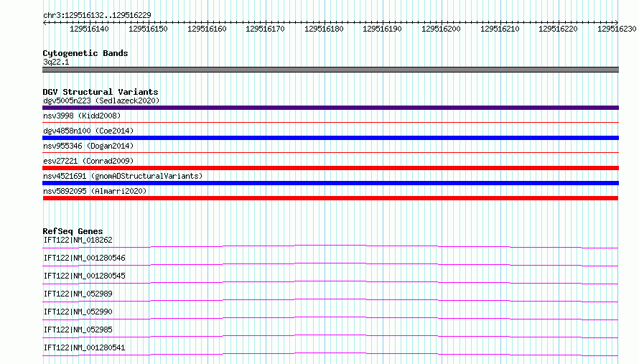Select the magenta NM_001280546 transcript line
The width and height of the screenshot is (639, 364).
tap(330, 264)
